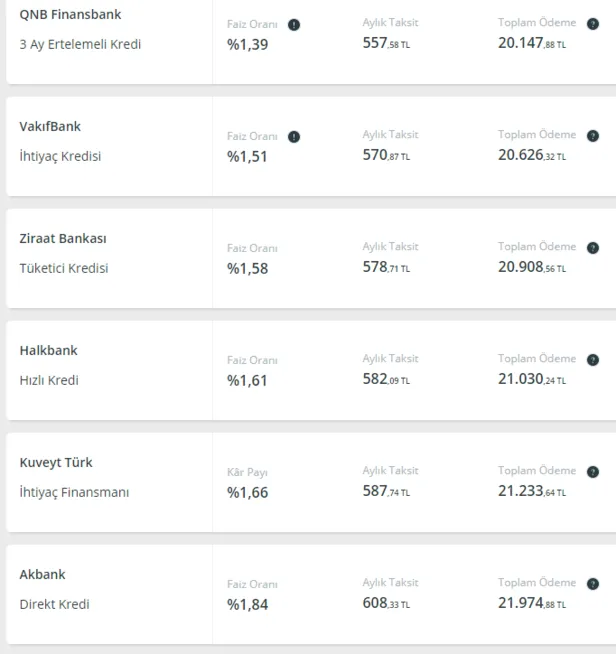Open Akbank Direkt Kredi offer
This screenshot has height=654, width=616.
(x=54, y=604)
